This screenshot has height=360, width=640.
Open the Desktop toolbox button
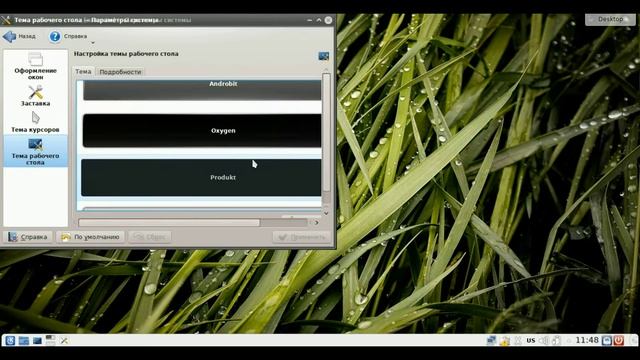tap(610, 19)
